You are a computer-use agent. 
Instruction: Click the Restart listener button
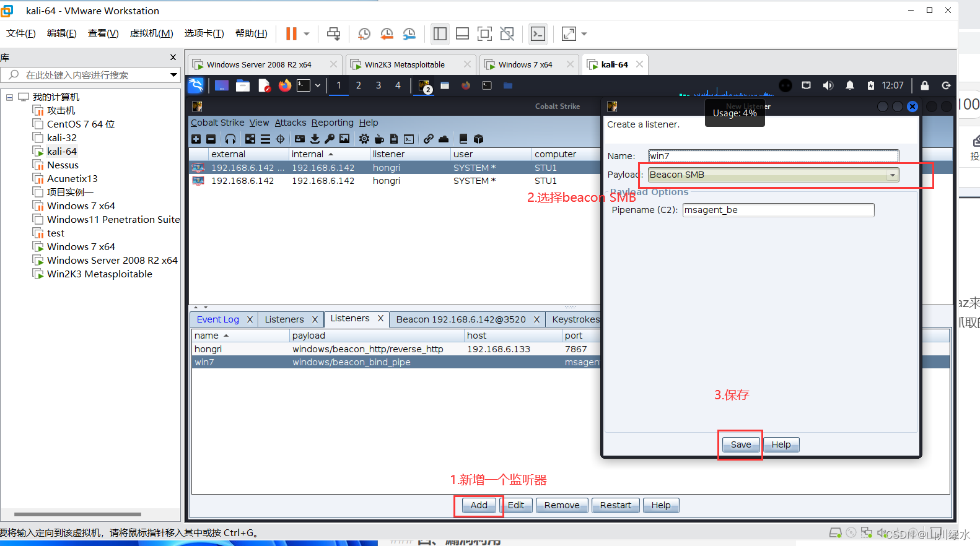point(616,505)
